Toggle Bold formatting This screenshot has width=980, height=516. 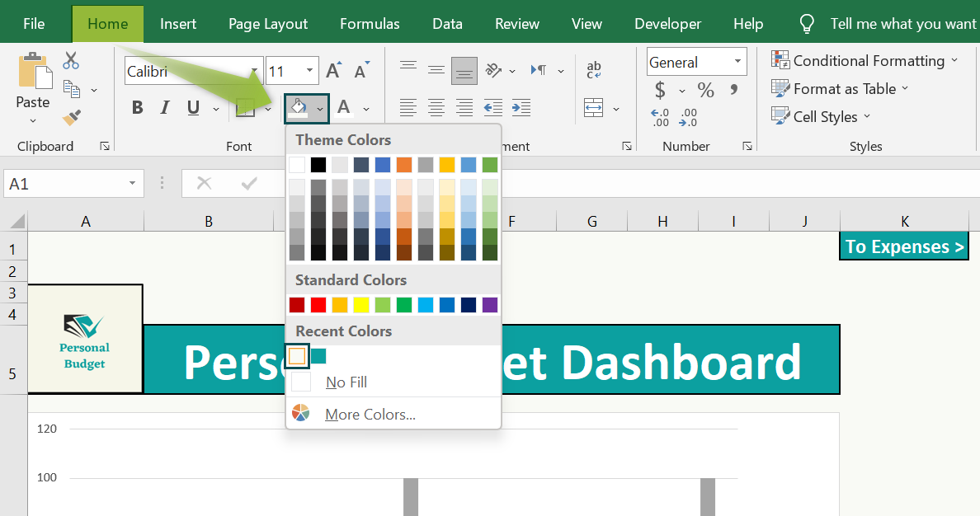tap(138, 107)
